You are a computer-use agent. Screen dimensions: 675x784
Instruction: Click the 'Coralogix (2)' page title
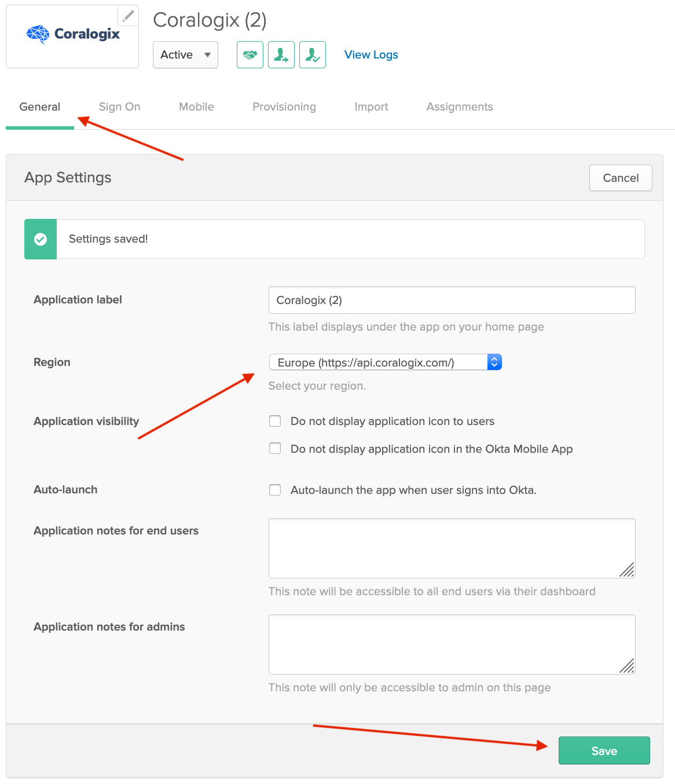(x=210, y=20)
